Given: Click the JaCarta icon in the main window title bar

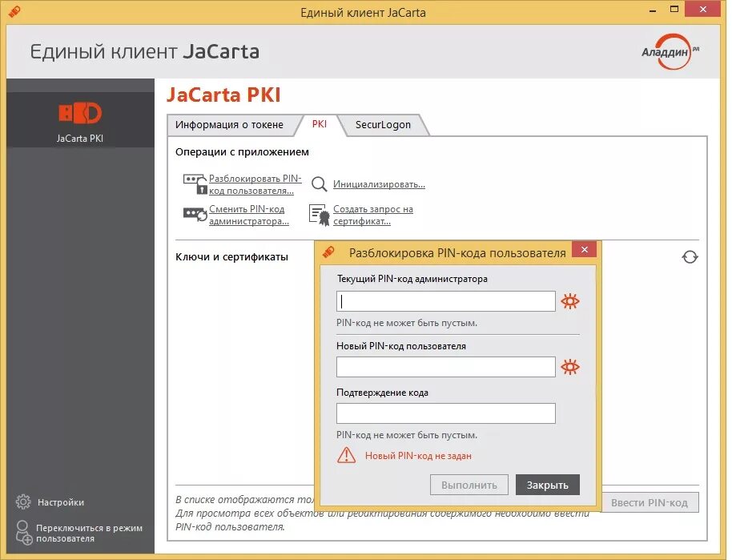Looking at the screenshot, I should pos(14,11).
